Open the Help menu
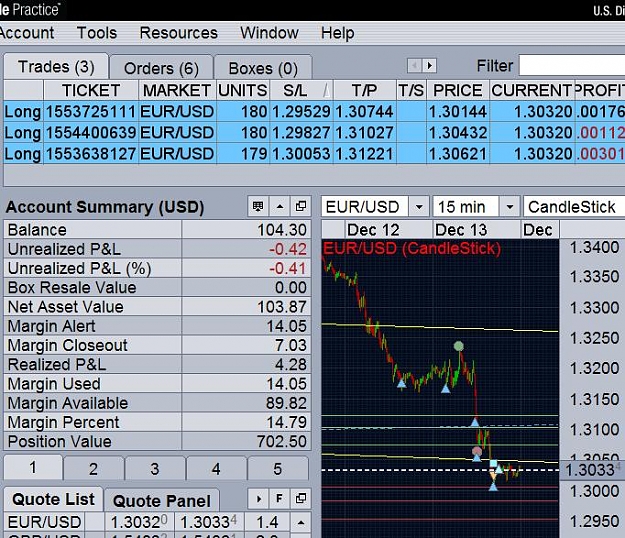This screenshot has height=538, width=625. (338, 33)
